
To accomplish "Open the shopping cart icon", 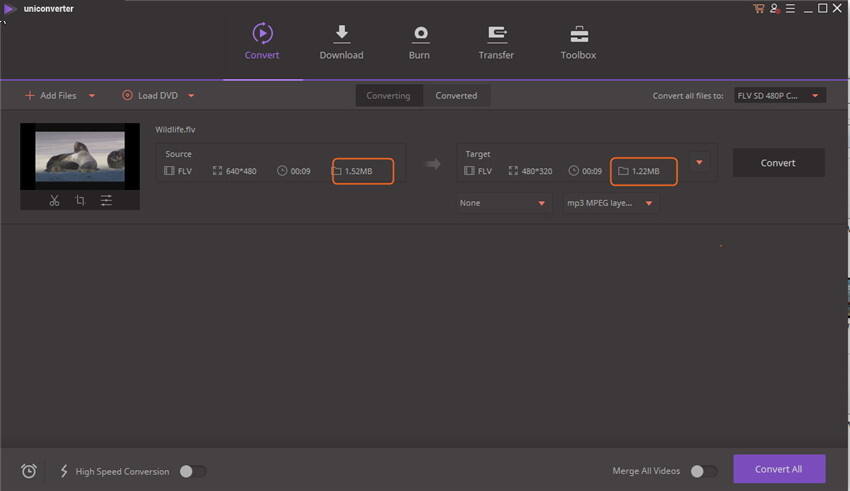I will pyautogui.click(x=758, y=9).
